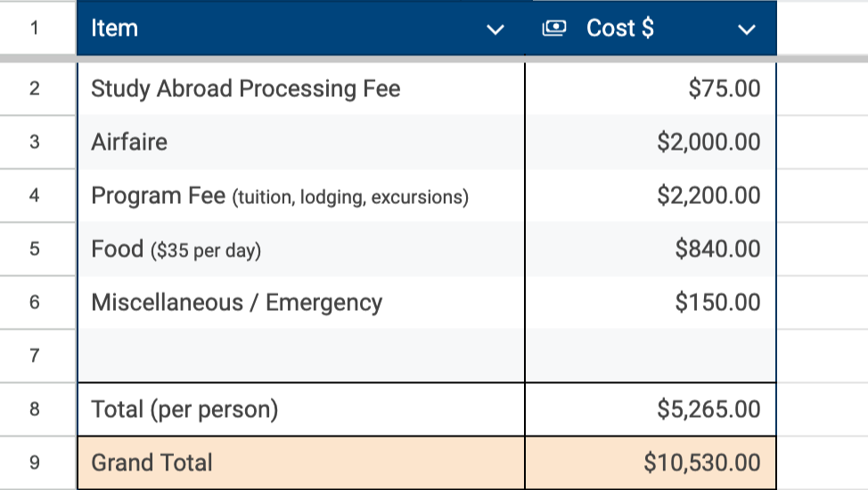Open the Item column dropdown arrow
Image resolution: width=868 pixels, height=490 pixels.
(x=495, y=29)
